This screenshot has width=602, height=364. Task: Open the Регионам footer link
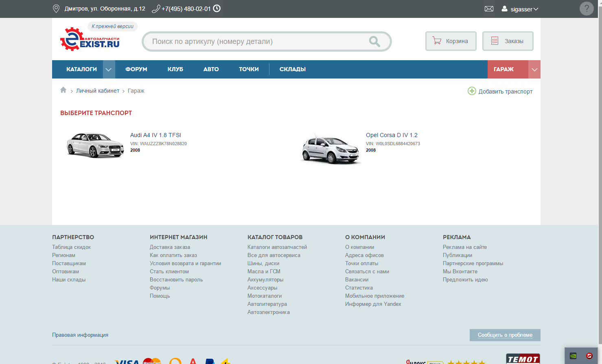pos(63,255)
